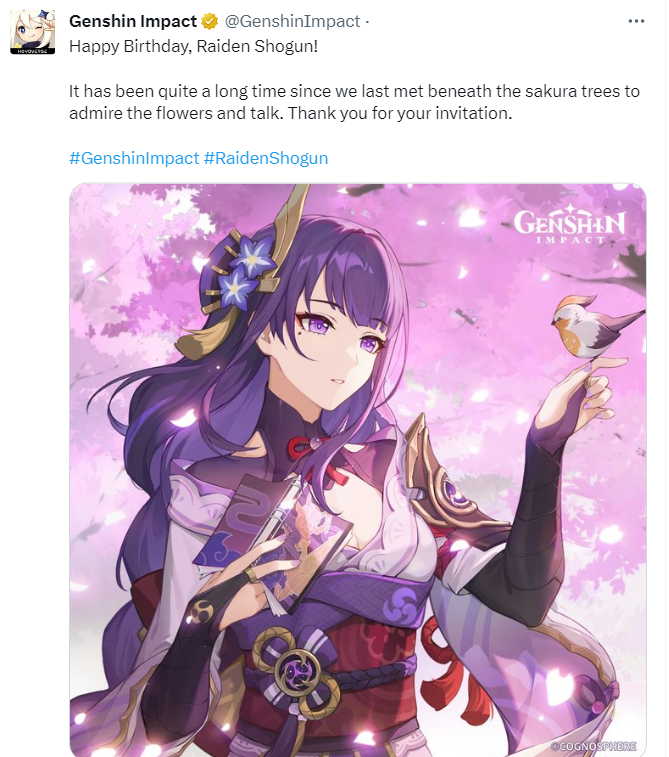
Task: Click the Genshin Impact display name
Action: tap(133, 21)
